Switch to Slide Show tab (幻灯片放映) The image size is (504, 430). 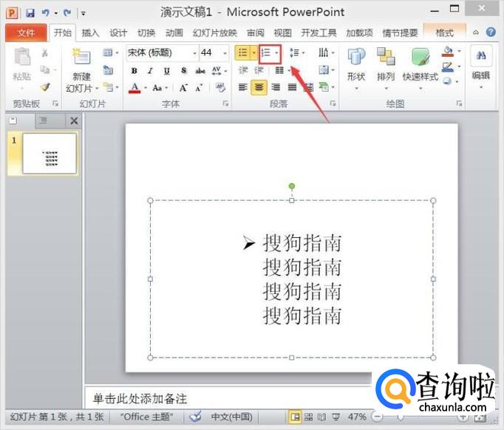(215, 33)
